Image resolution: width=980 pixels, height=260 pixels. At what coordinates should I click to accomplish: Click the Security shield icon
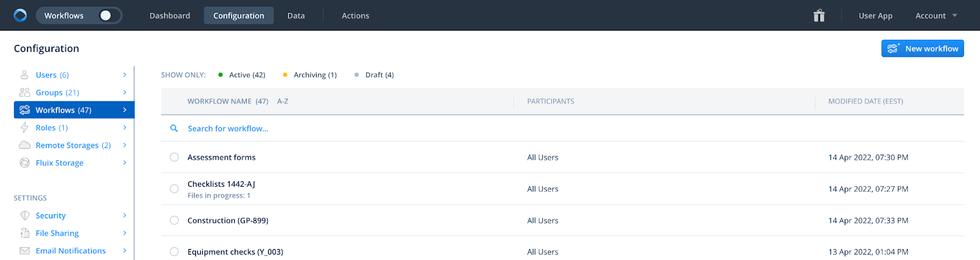coord(24,215)
